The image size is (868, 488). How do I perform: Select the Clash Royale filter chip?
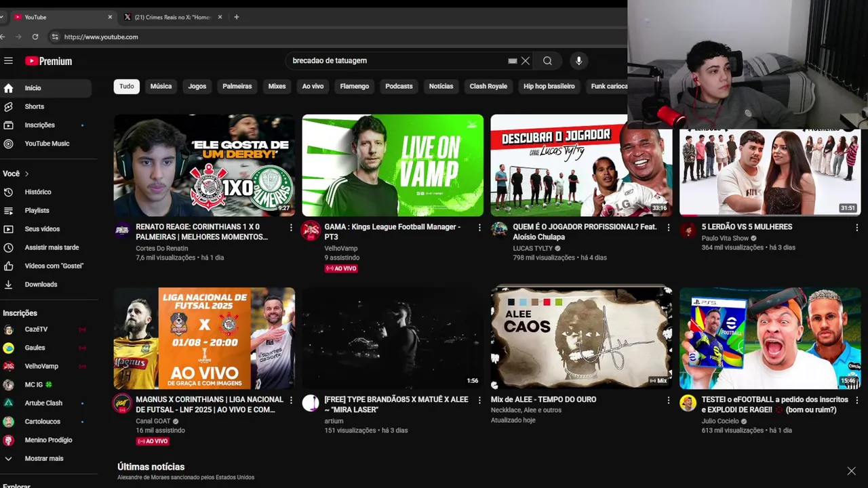(x=488, y=87)
